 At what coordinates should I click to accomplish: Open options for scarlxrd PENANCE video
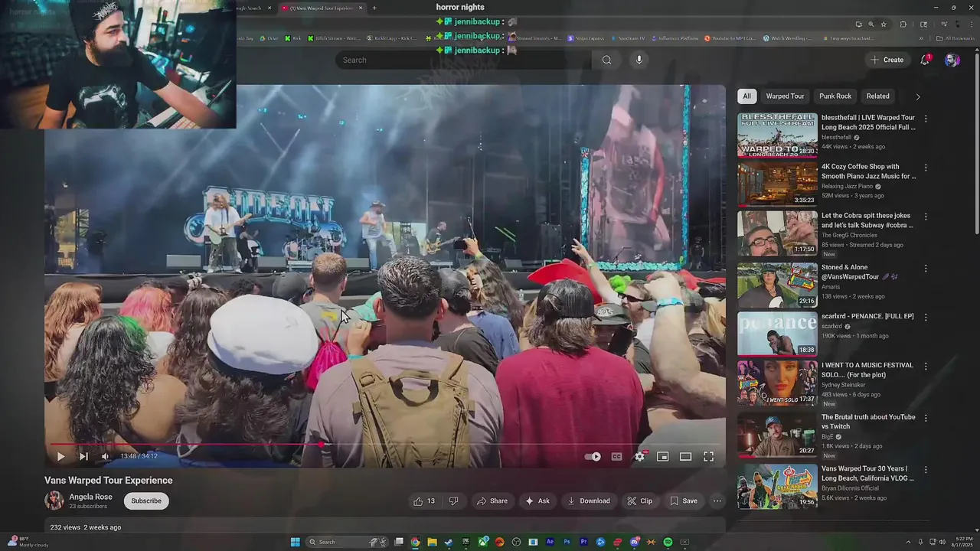[x=926, y=318]
